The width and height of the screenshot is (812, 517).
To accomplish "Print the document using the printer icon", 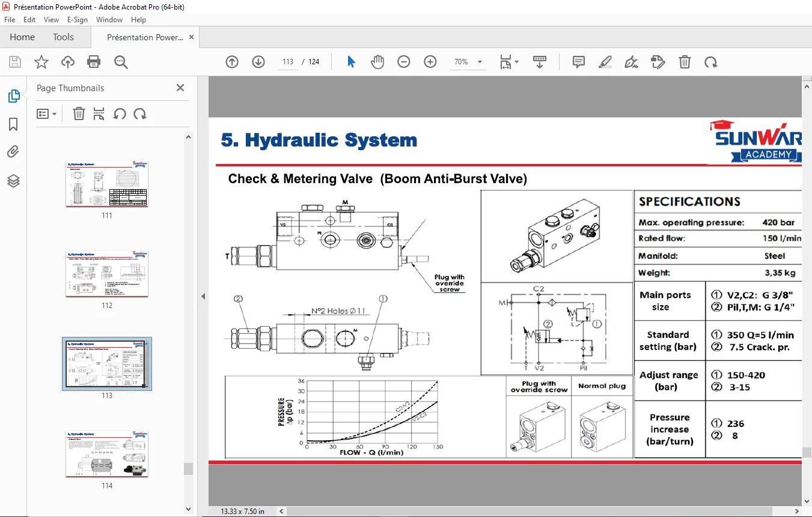I will click(94, 62).
